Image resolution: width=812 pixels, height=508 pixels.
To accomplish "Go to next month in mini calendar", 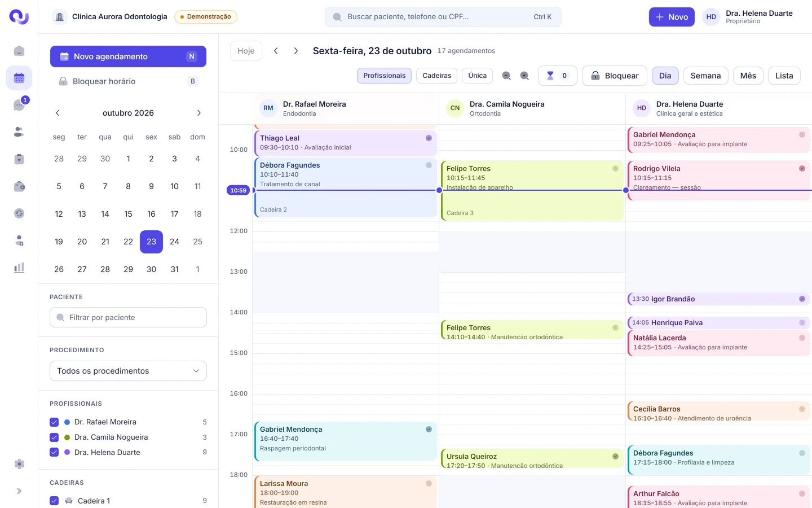I will point(199,113).
